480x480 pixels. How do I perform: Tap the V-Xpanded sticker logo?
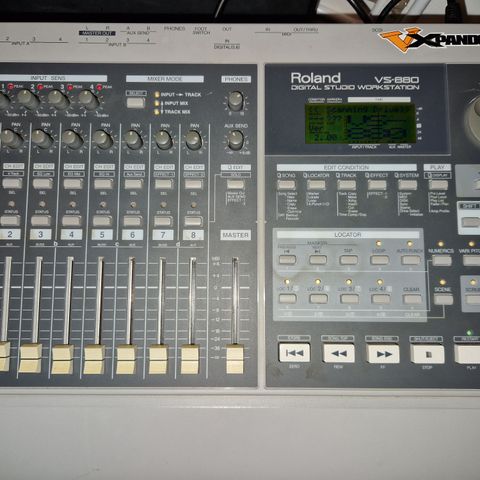pos(430,39)
